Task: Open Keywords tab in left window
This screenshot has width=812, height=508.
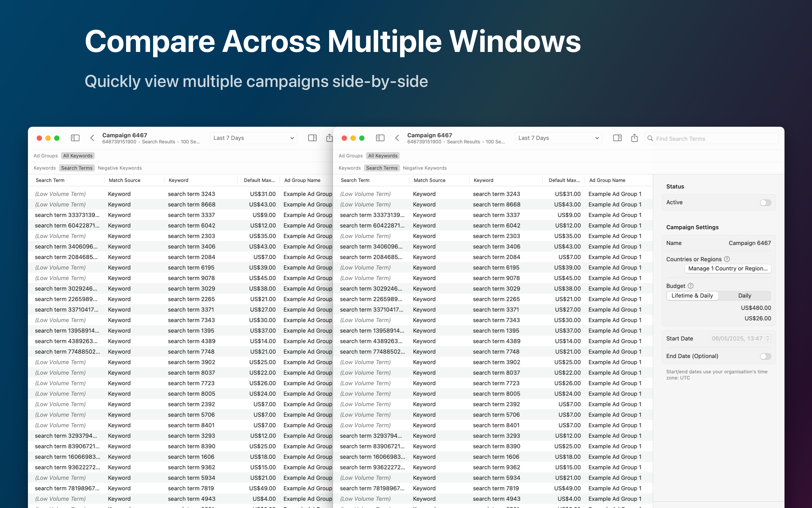Action: 45,168
